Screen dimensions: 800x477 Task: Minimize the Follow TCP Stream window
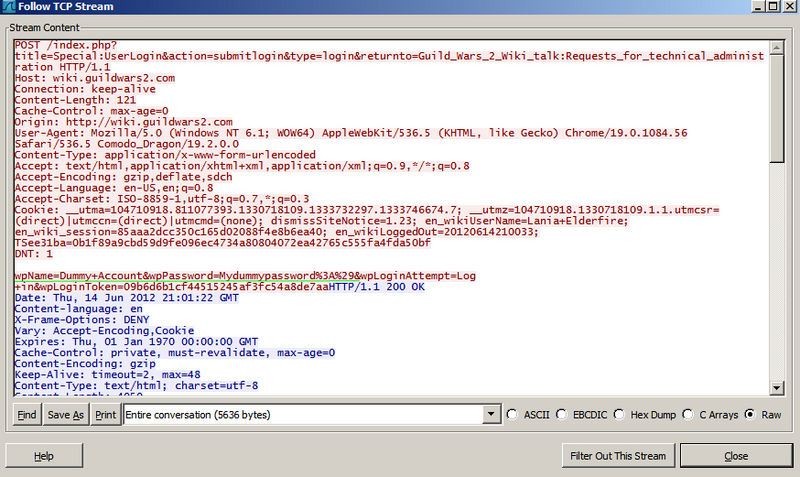(758, 7)
